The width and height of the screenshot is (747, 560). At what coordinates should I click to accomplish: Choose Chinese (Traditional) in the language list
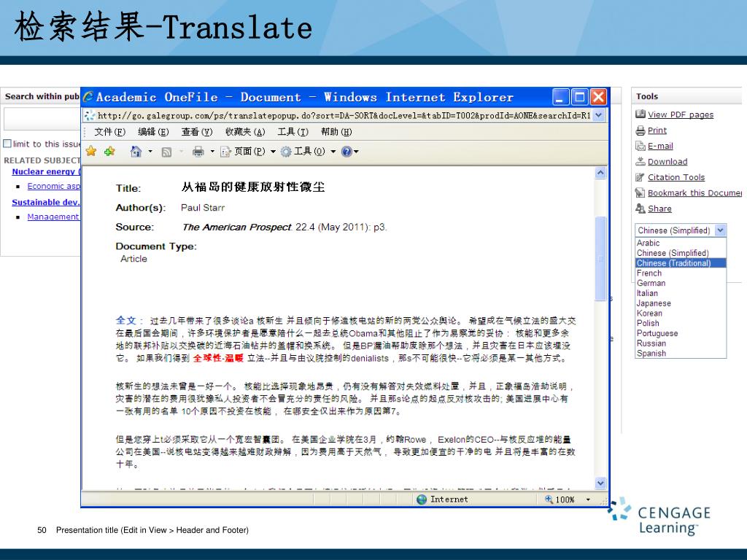681,262
